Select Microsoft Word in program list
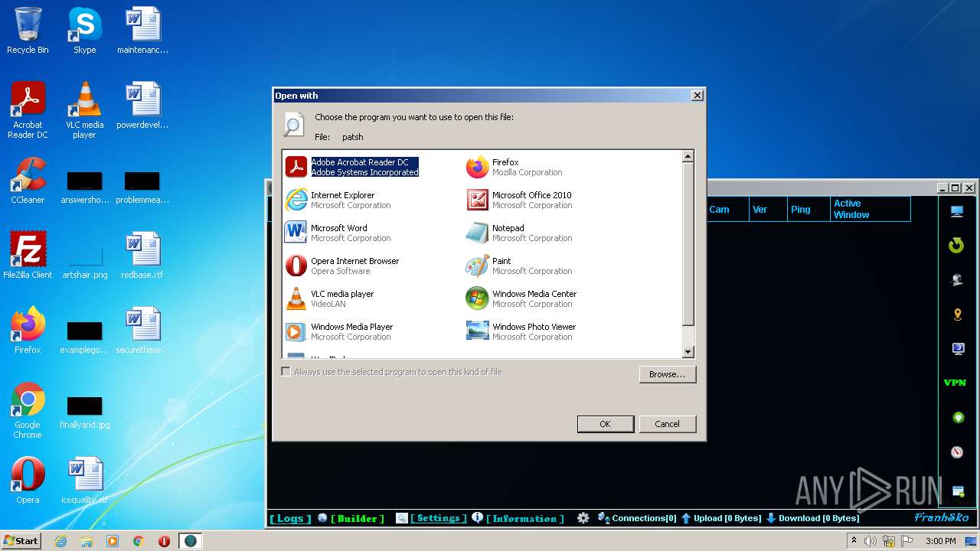The width and height of the screenshot is (980, 551). pos(338,233)
